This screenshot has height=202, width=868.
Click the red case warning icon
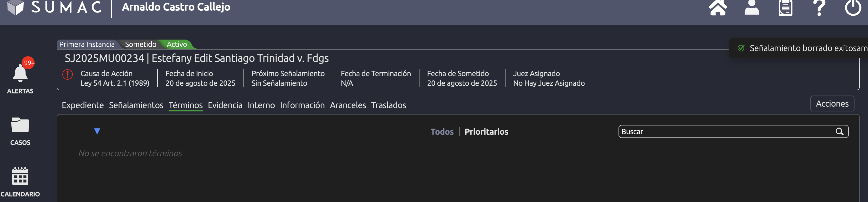[x=68, y=74]
